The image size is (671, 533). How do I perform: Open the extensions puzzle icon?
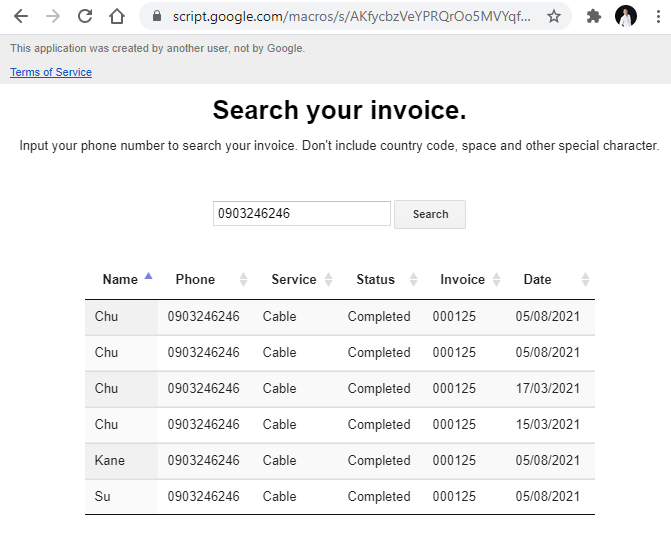coord(593,16)
